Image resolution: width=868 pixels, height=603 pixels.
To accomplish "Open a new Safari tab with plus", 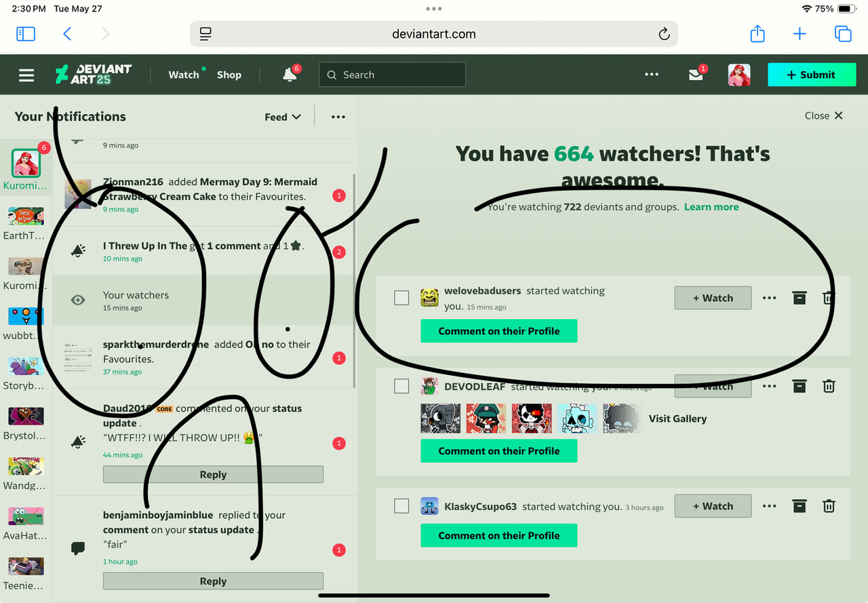I will 800,34.
